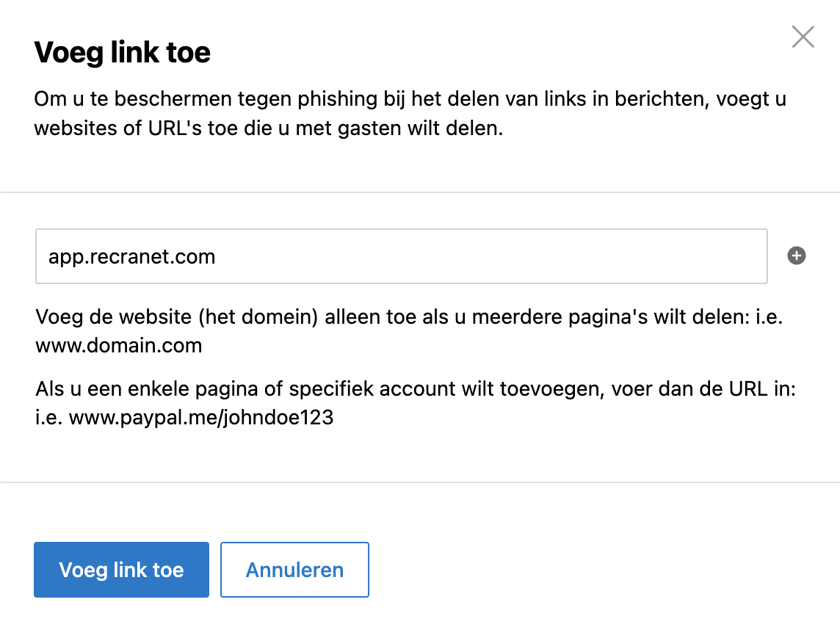The image size is (840, 627).
Task: Click the X icon at top right
Action: pyautogui.click(x=803, y=37)
